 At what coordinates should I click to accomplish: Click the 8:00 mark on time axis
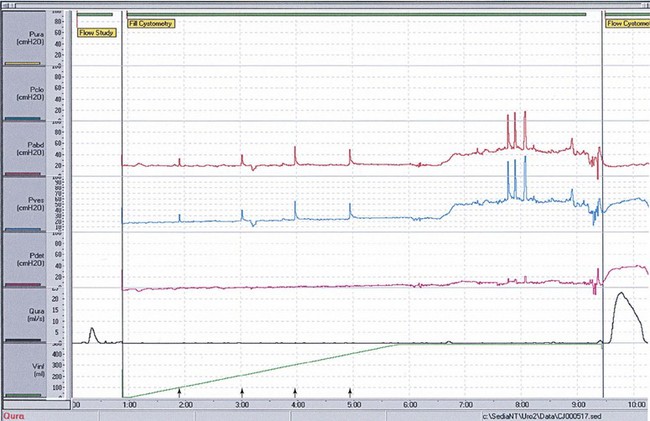coord(521,405)
